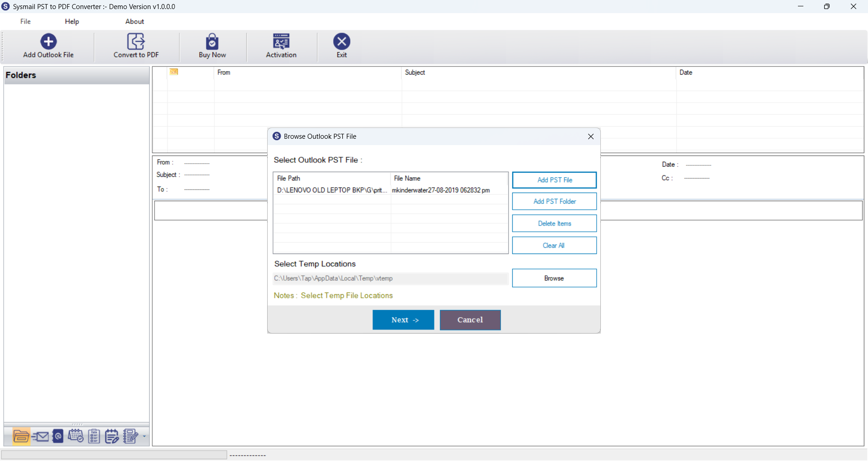The image size is (868, 461).
Task: Click the progress bar in status bar
Action: click(x=114, y=455)
